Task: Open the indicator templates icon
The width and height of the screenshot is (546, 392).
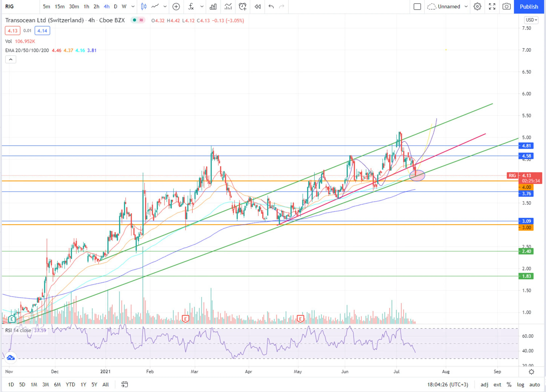Action: (228, 7)
